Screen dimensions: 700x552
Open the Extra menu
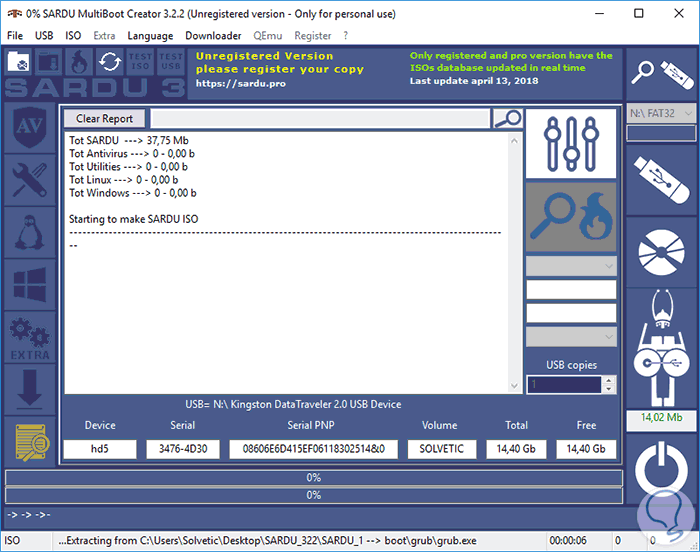tap(104, 36)
